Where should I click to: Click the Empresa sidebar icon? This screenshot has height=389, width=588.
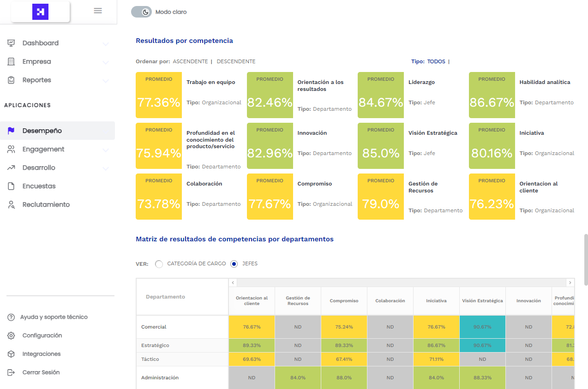[x=11, y=61]
